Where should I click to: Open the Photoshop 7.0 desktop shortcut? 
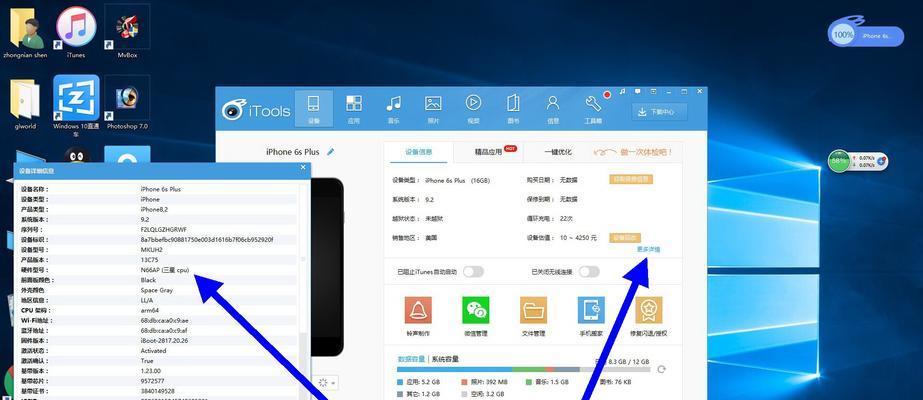[x=127, y=102]
